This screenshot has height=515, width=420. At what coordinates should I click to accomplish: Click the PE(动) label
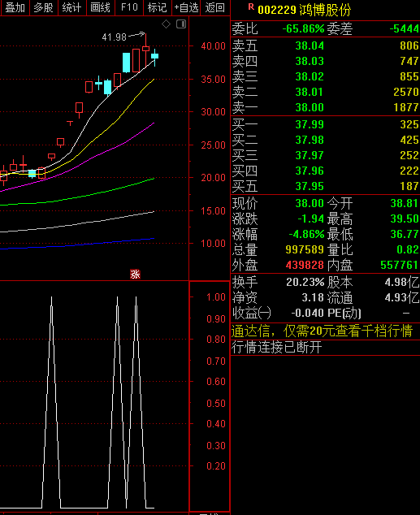[x=344, y=313]
